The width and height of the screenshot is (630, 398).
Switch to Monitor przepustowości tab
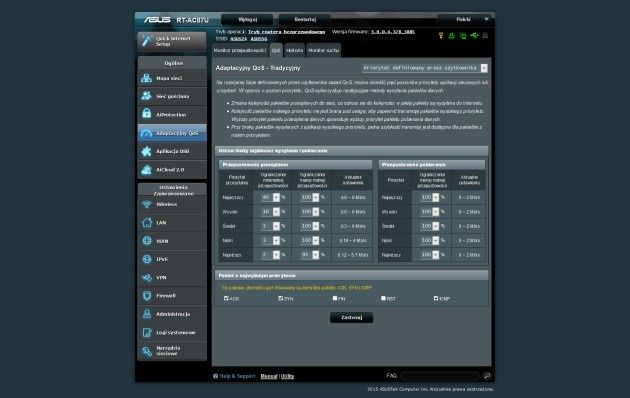point(240,50)
